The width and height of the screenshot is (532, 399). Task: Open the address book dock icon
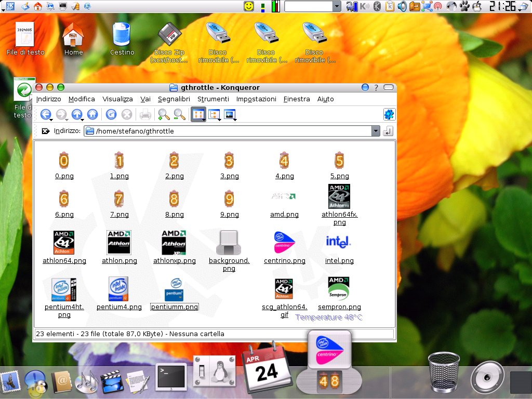pyautogui.click(x=61, y=381)
